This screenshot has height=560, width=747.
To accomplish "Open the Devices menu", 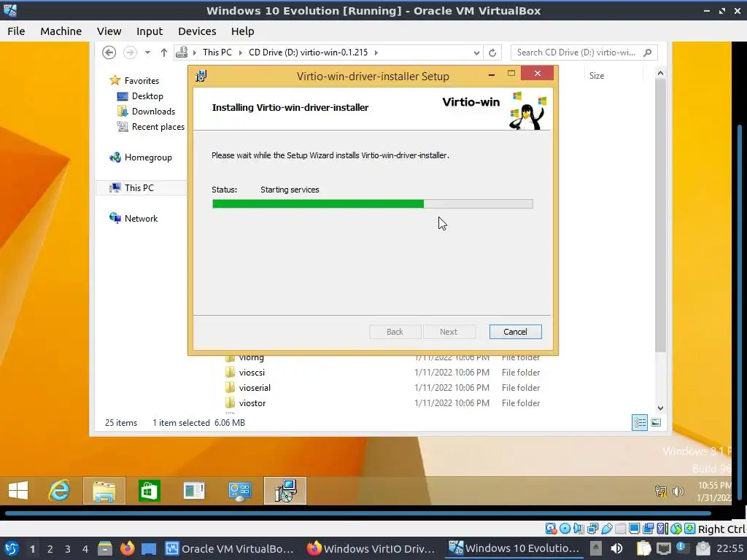I will 197,31.
